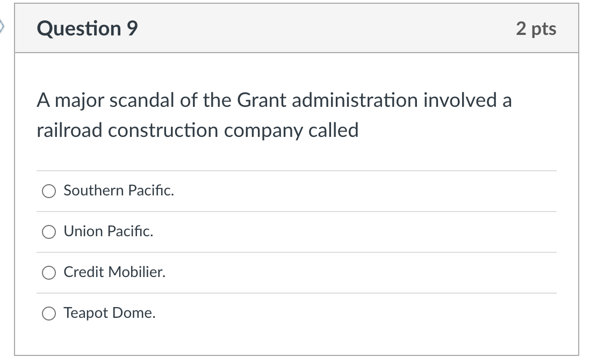Click the '2 pts' points label
Viewport: 590px width, 364px height.
coord(536,29)
